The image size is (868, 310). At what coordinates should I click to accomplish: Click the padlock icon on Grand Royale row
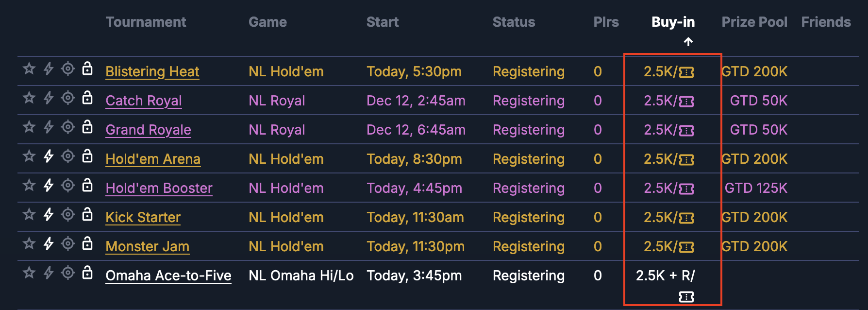pyautogui.click(x=87, y=127)
